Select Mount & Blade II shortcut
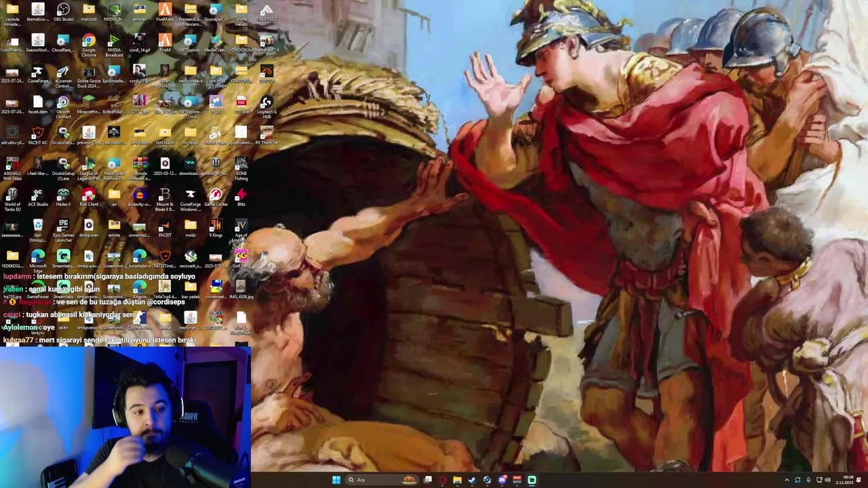The height and width of the screenshot is (488, 868). pos(165,200)
